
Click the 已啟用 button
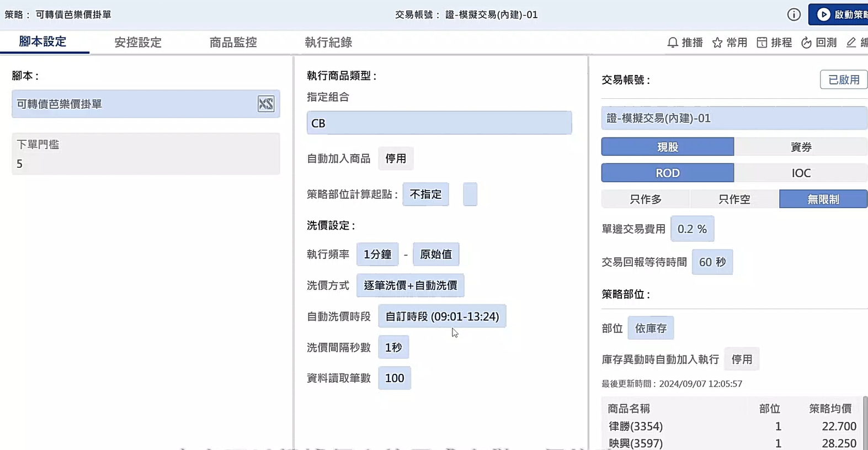[843, 80]
